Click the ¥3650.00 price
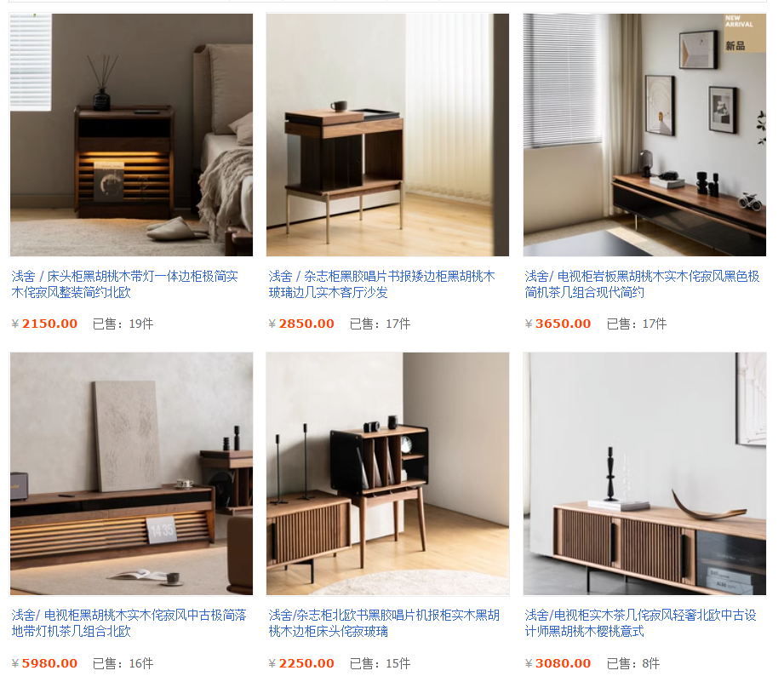The height and width of the screenshot is (682, 784). pyautogui.click(x=558, y=324)
